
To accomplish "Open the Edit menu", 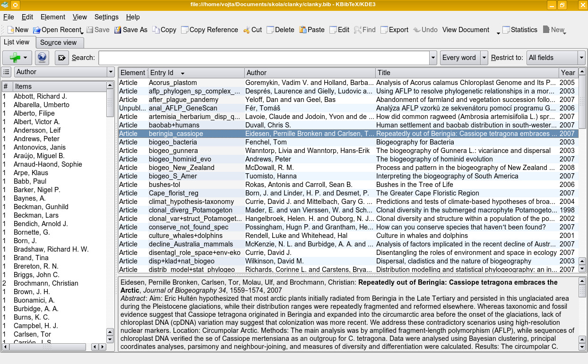I will 27,17.
